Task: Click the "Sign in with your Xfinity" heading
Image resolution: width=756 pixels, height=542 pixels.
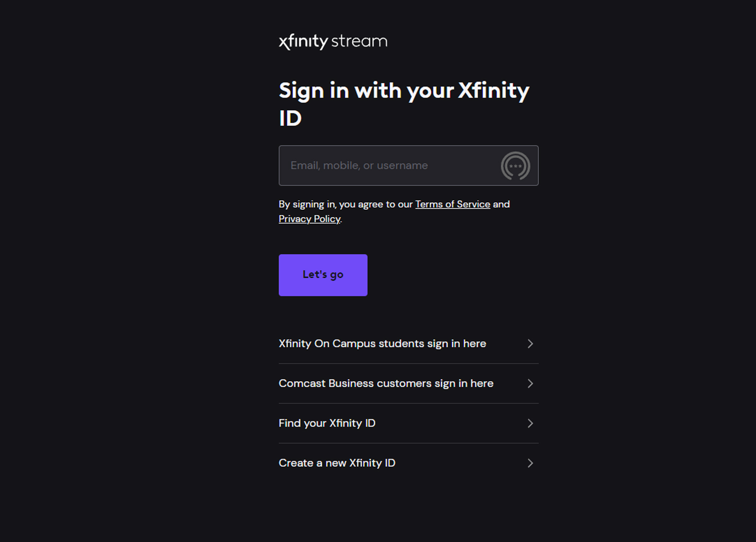Action: (404, 91)
